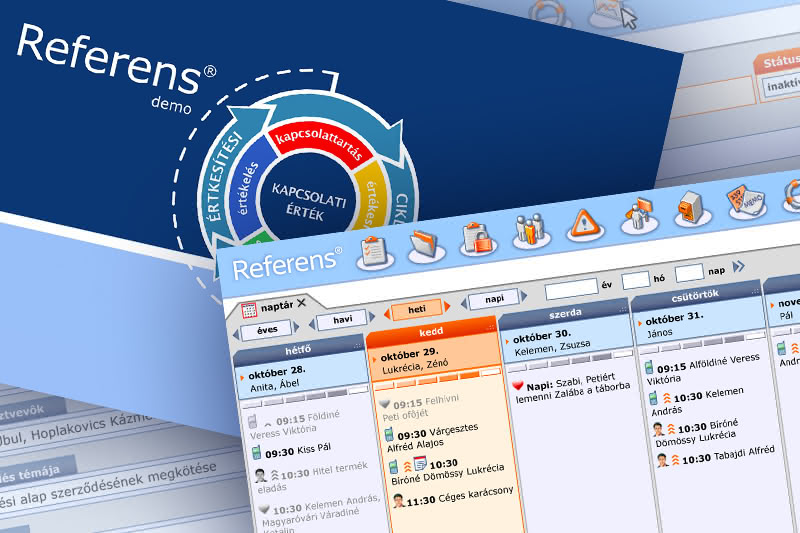
Task: Close the 'naptár' tab
Action: (302, 302)
